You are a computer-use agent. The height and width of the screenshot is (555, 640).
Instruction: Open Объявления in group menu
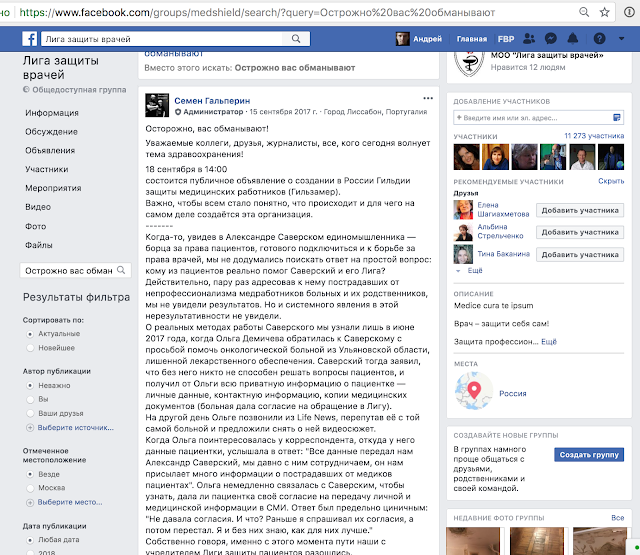pos(50,151)
